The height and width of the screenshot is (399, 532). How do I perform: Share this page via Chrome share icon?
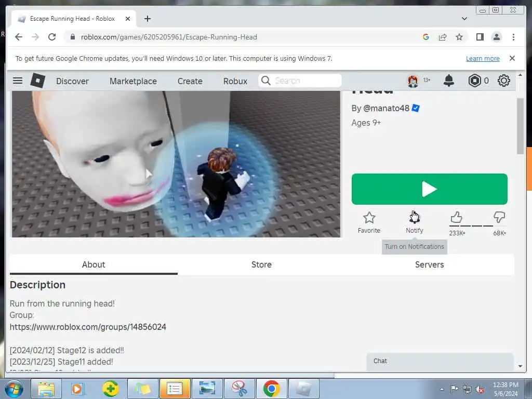pyautogui.click(x=443, y=37)
